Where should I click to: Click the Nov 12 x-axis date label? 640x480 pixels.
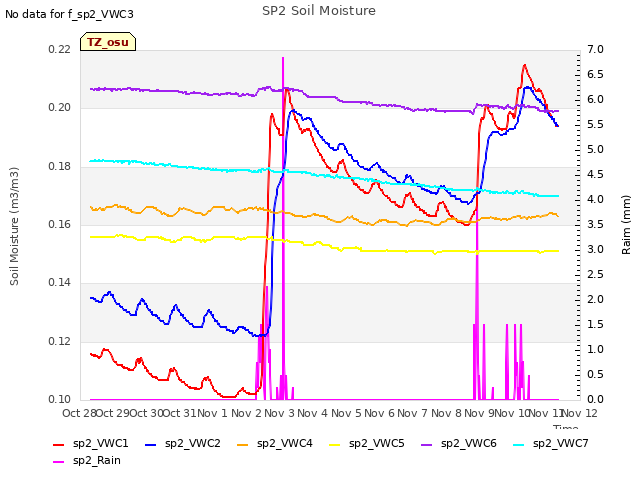click(x=580, y=413)
